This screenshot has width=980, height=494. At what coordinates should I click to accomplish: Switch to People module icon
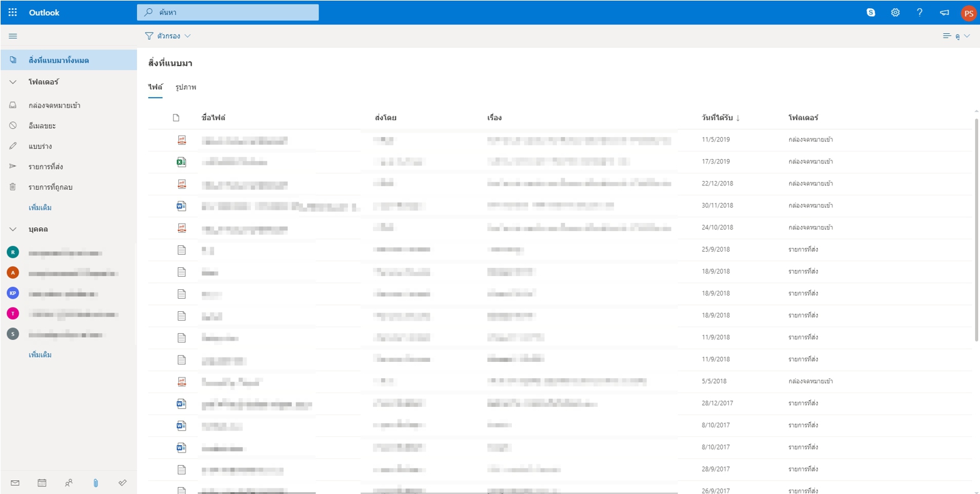[69, 483]
